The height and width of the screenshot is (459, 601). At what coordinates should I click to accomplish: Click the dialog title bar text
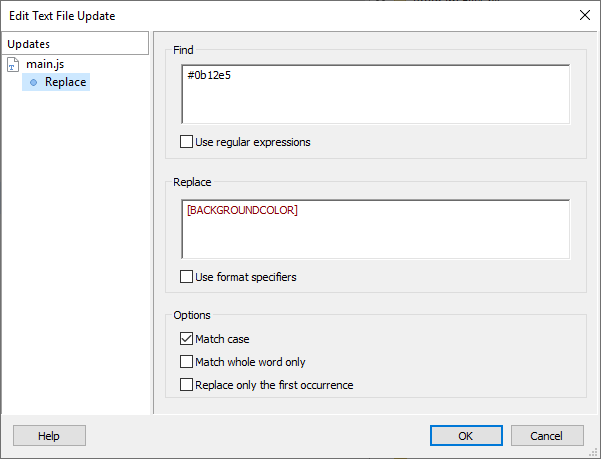(x=62, y=16)
